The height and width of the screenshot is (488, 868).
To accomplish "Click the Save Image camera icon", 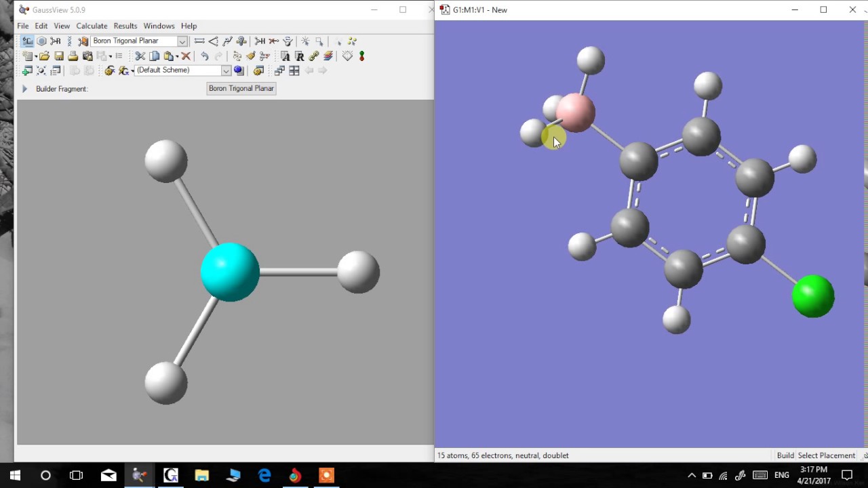I will [87, 56].
